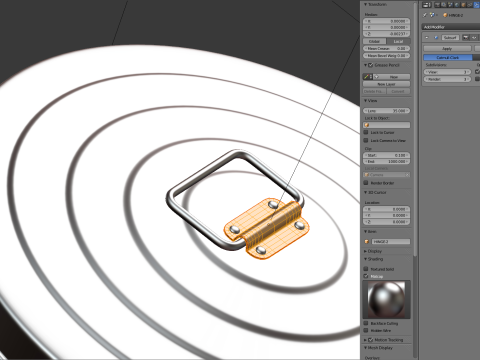The width and height of the screenshot is (480, 360).
Task: Click the Subsurf modifier type icon
Action: 436,37
